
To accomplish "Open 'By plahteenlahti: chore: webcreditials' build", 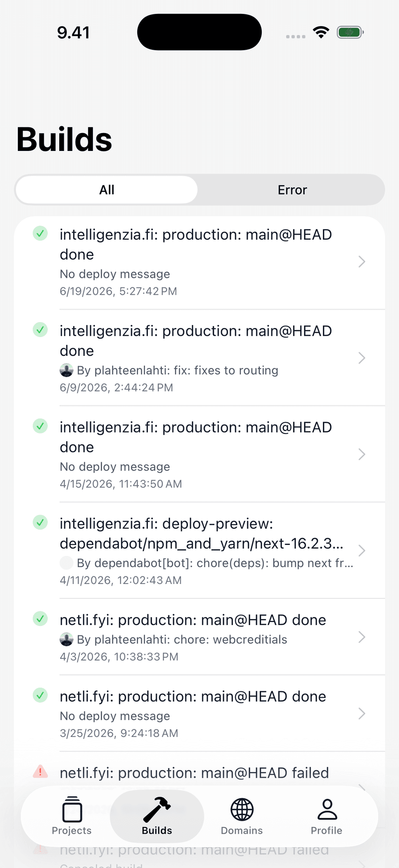I will 199,637.
